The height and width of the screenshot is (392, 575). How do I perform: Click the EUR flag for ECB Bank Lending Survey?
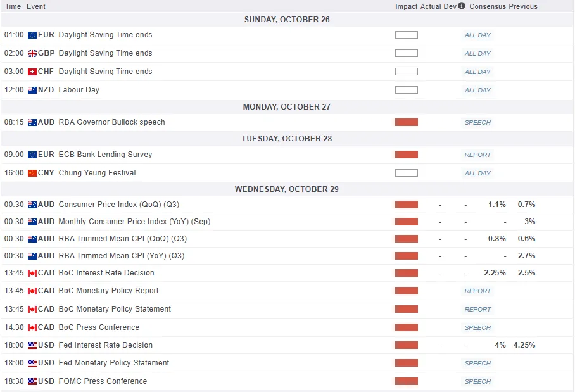click(x=32, y=155)
